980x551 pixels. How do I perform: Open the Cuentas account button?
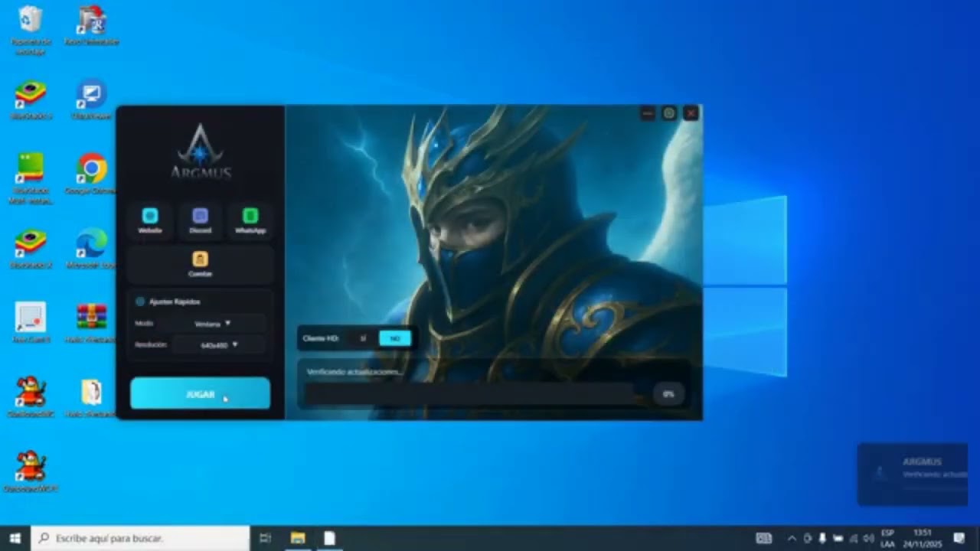pos(200,264)
